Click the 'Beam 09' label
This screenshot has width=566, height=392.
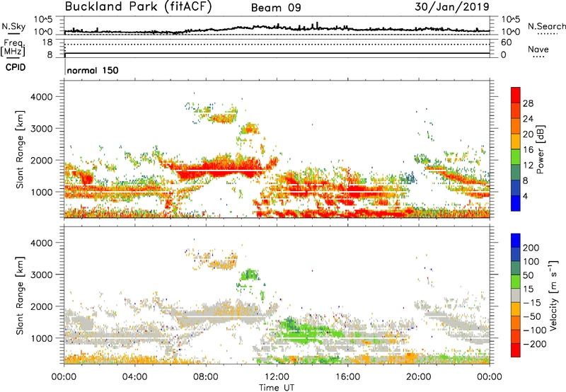[276, 8]
